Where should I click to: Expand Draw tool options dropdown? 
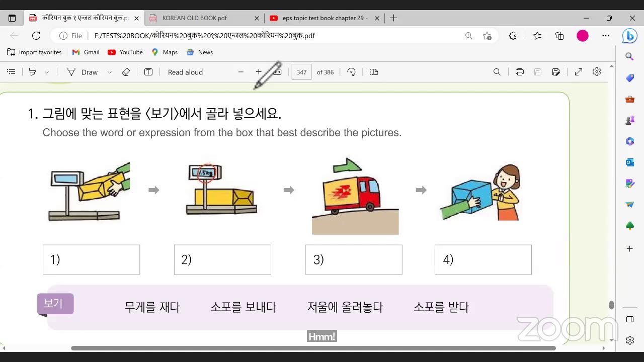[109, 72]
